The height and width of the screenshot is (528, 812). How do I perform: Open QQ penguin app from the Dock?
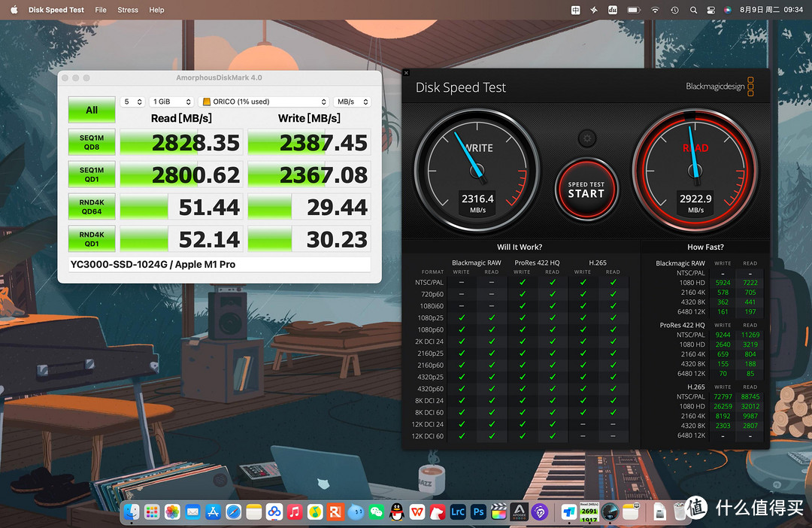click(x=397, y=512)
